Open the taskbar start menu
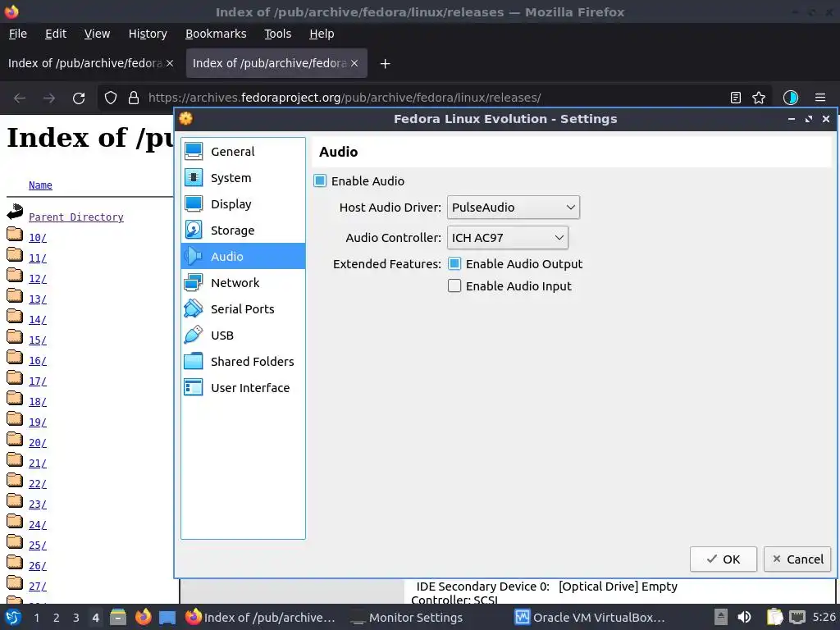The width and height of the screenshot is (840, 630). [x=13, y=617]
